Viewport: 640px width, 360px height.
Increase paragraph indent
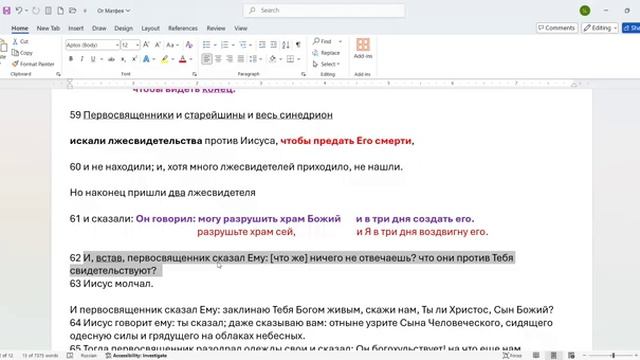tap(273, 44)
